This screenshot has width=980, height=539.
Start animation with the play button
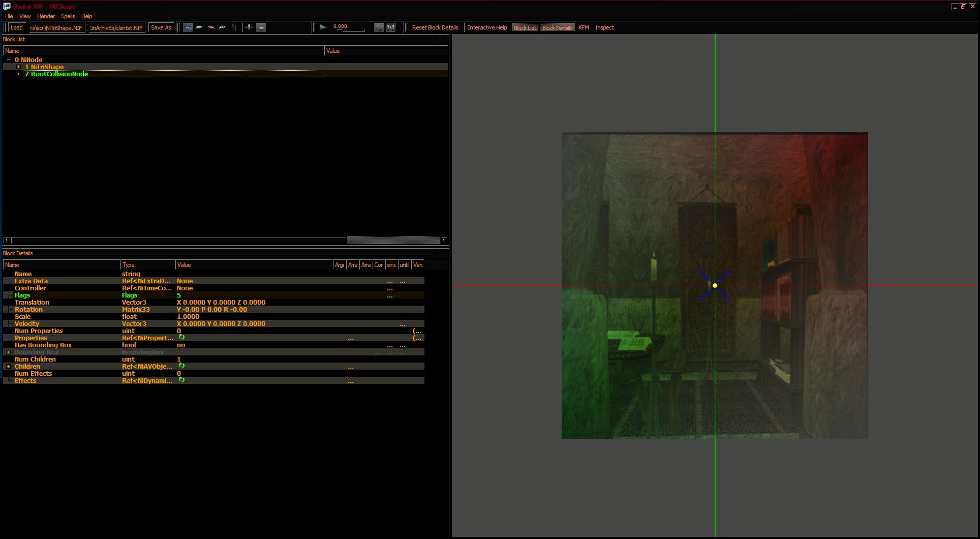click(323, 27)
